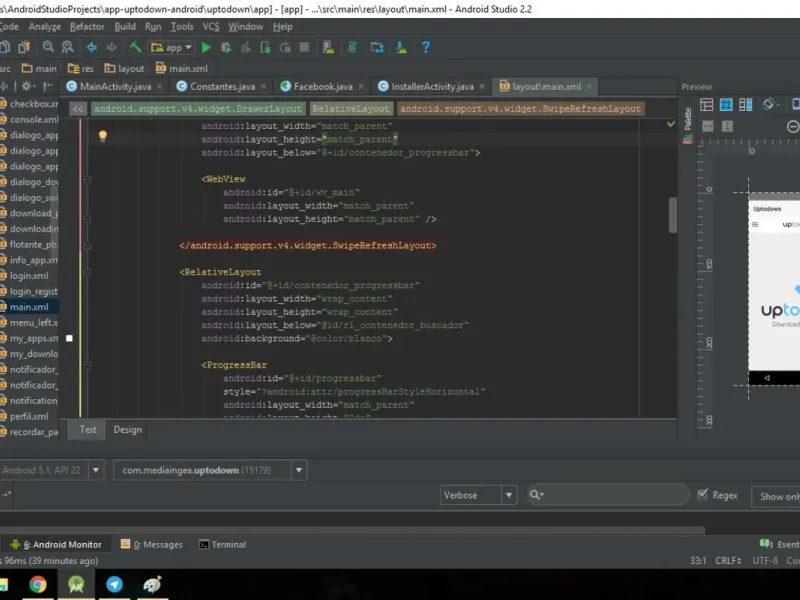Open the app run configuration dropdown
The width and height of the screenshot is (800, 600).
(x=171, y=47)
